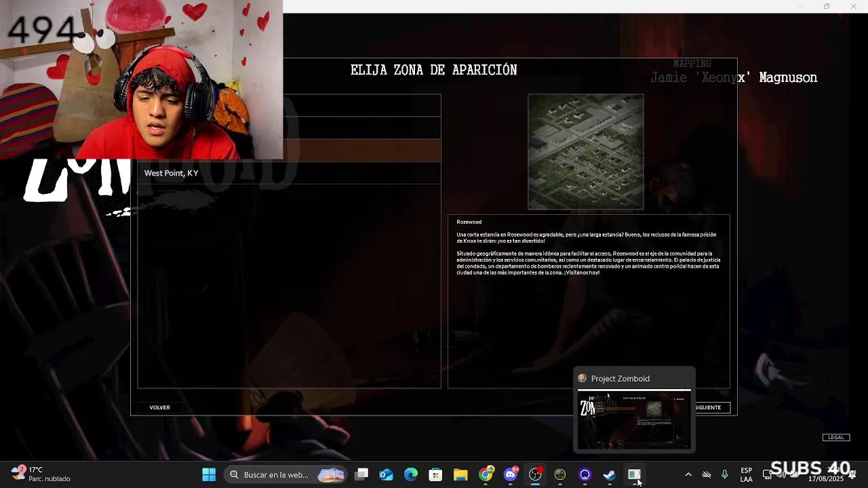Click the Rosewood map preview image
This screenshot has height=488, width=868.
pyautogui.click(x=586, y=152)
